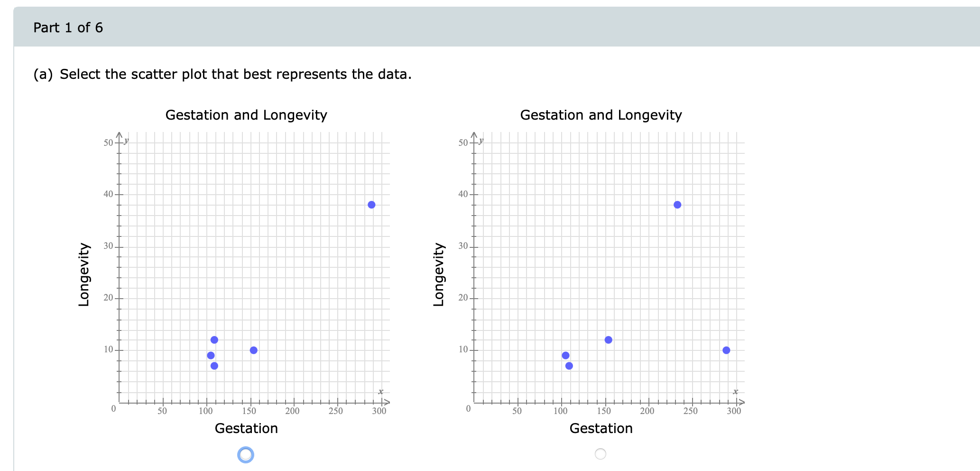Screen dimensions: 980x471
Task: Click the right plot title Gestation and Longevity
Action: pyautogui.click(x=601, y=115)
